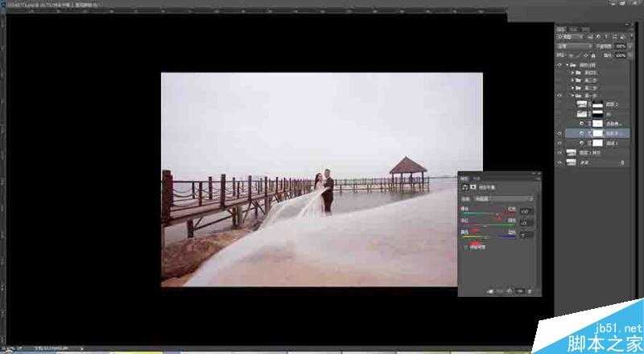Click the reset adjustment icon in Properties panel
Viewport: 644px width, 354px height.
(x=510, y=290)
